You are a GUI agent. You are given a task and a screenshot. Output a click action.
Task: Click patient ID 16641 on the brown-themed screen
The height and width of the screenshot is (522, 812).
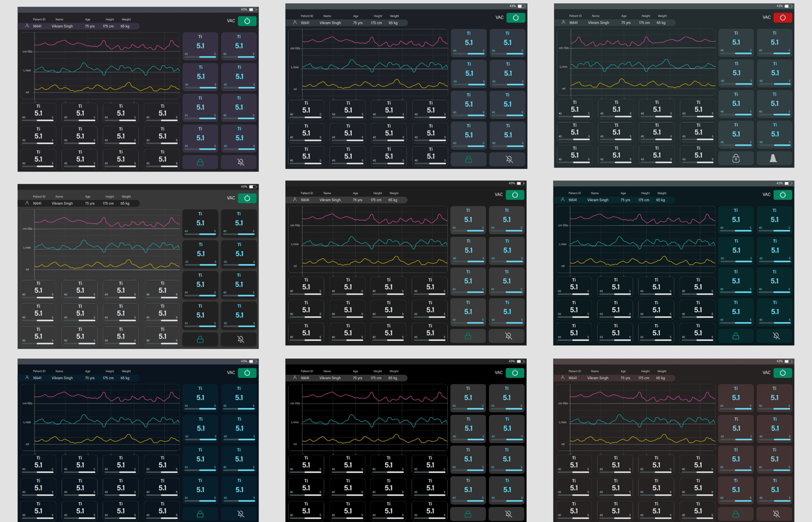click(x=572, y=378)
